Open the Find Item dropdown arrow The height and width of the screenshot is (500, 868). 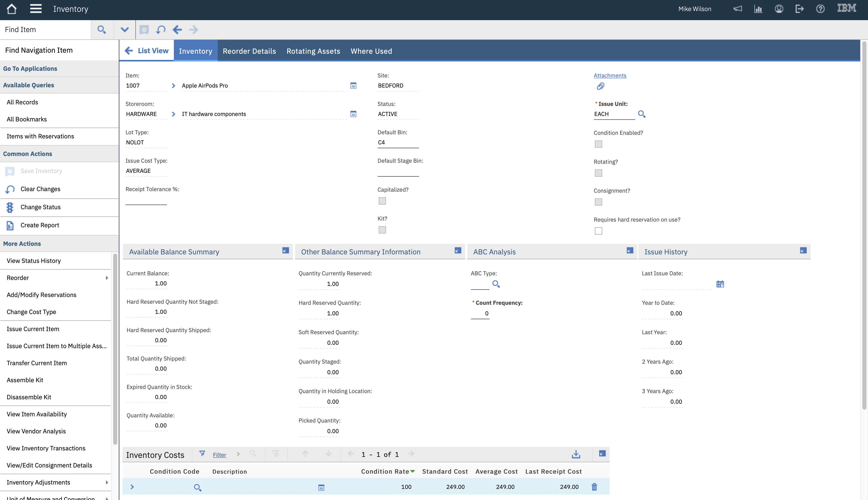pos(124,29)
